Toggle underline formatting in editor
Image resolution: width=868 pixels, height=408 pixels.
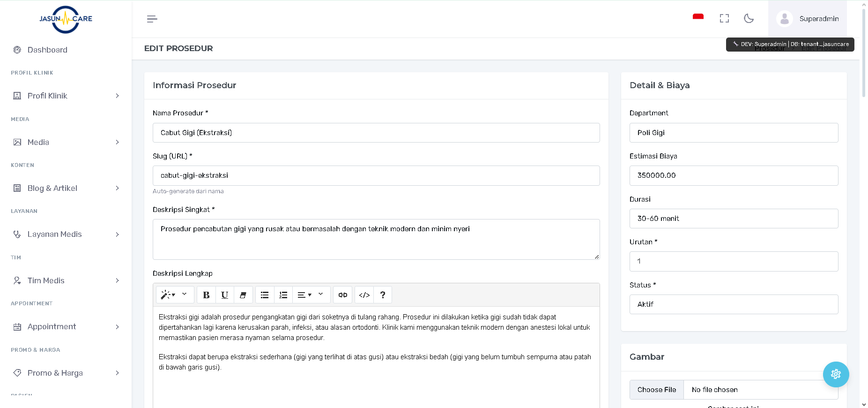point(224,295)
